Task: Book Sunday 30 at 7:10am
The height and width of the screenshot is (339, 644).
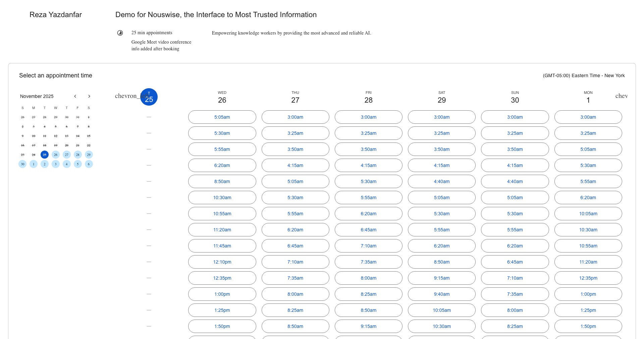Action: tap(515, 278)
